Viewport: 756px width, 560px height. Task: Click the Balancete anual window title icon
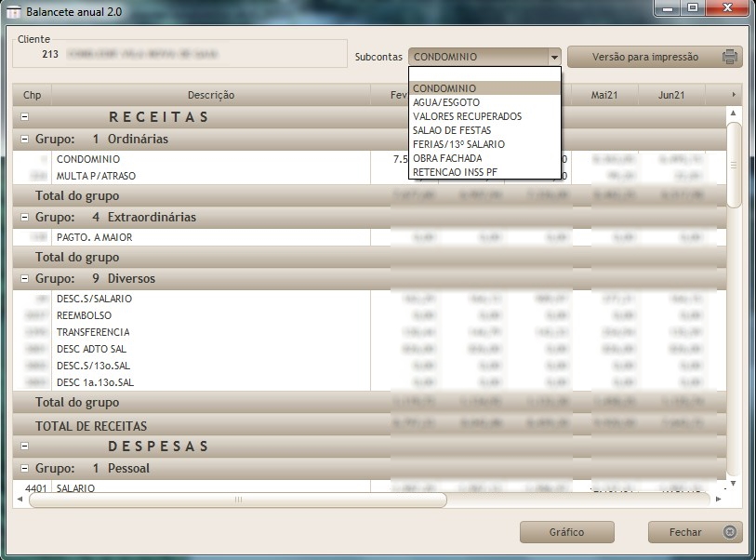pos(15,9)
